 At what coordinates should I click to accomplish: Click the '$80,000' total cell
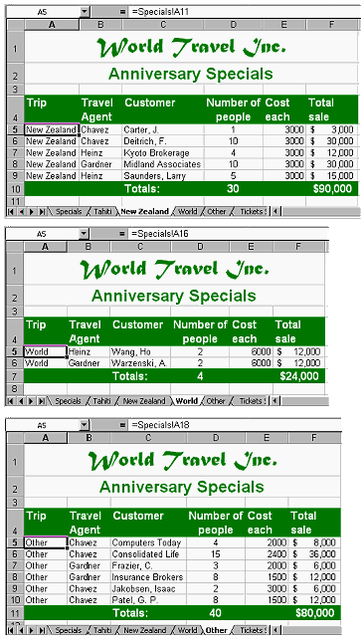coord(314,613)
